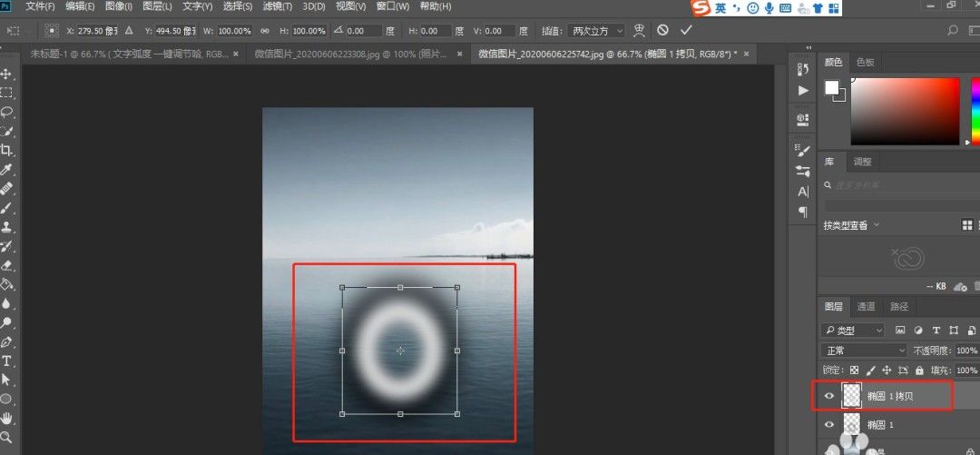Hide the 椭圆 1 拷贝 layer

829,396
